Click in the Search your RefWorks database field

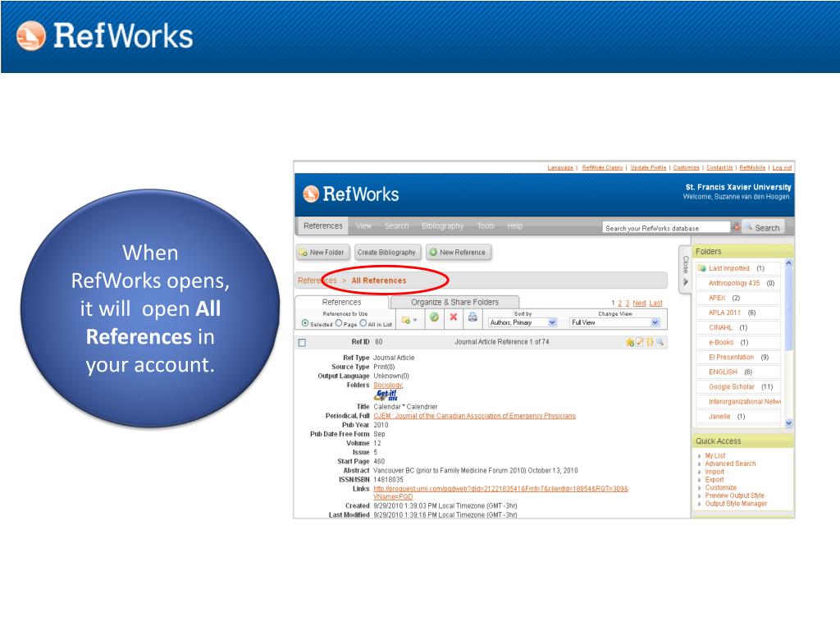(666, 228)
